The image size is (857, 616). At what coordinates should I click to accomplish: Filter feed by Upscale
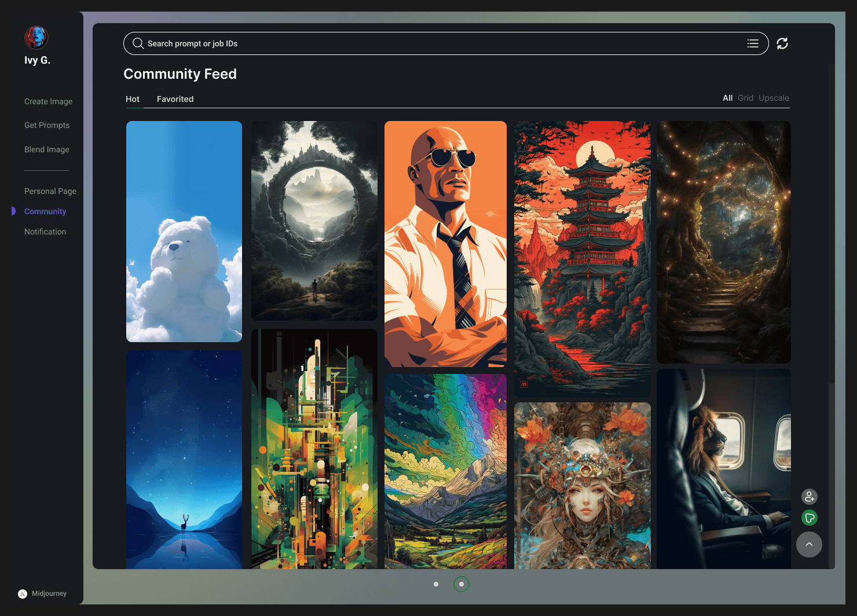tap(774, 98)
